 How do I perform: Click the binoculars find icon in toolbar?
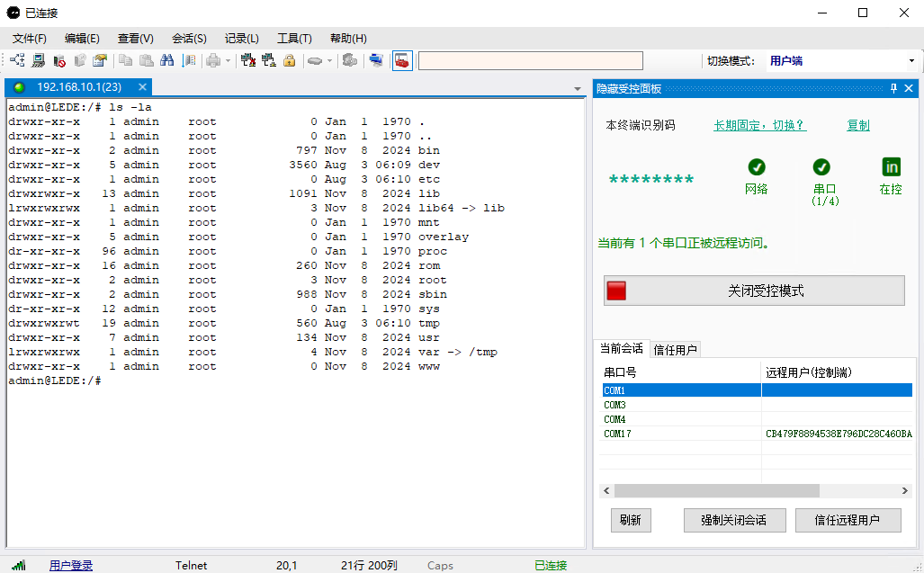click(166, 61)
